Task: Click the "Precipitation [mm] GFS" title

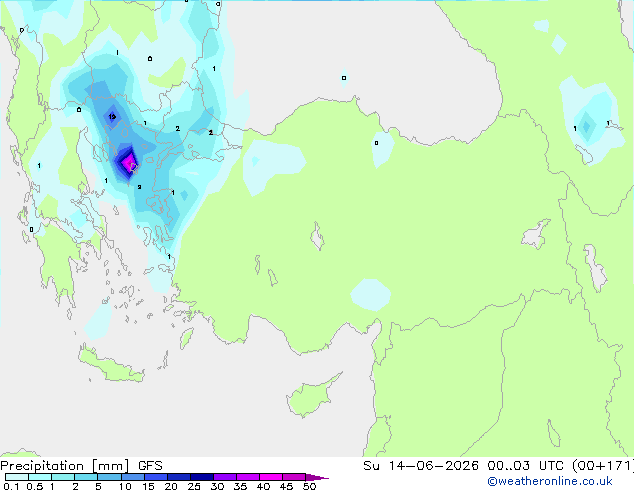Action: 81,466
